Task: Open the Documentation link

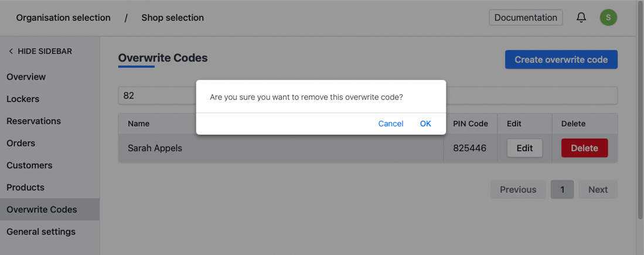Action: (x=526, y=18)
